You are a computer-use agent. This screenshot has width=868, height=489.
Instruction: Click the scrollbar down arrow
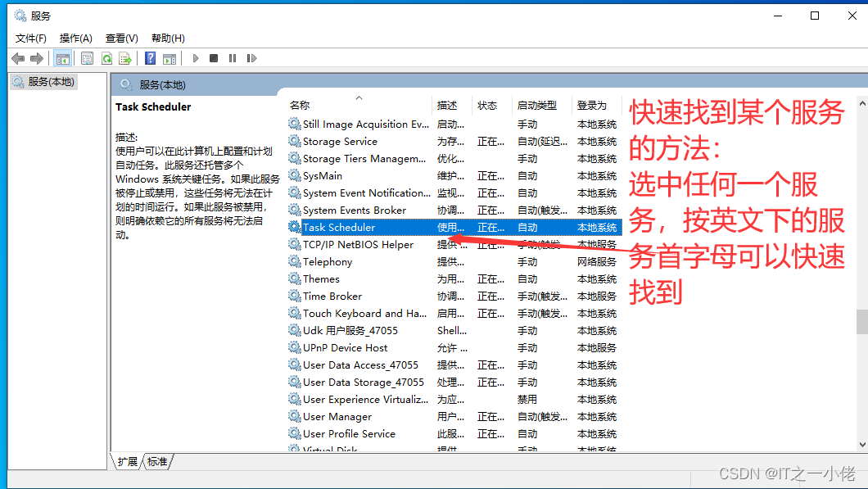[x=862, y=444]
